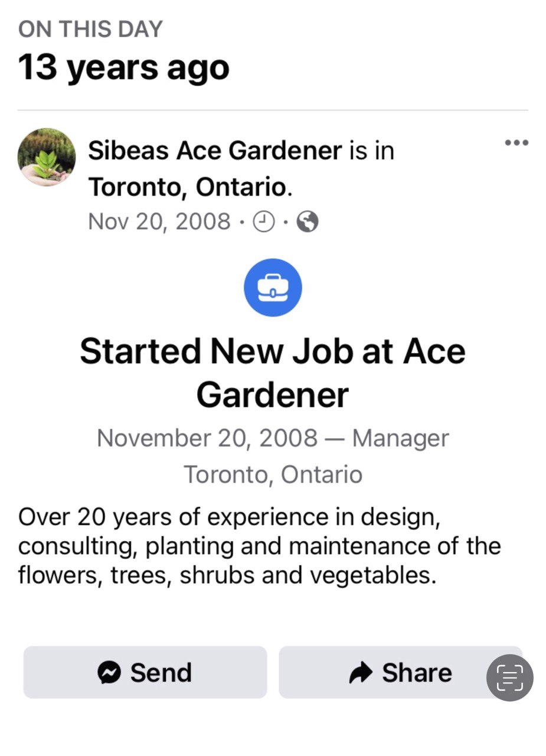546x756 pixels.
Task: Click the blue briefcase job icon
Action: (273, 288)
